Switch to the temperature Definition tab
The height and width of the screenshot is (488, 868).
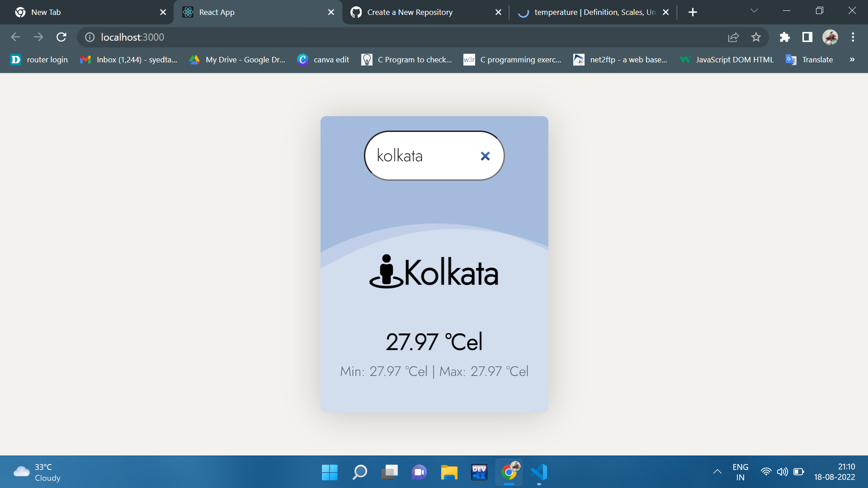(588, 12)
